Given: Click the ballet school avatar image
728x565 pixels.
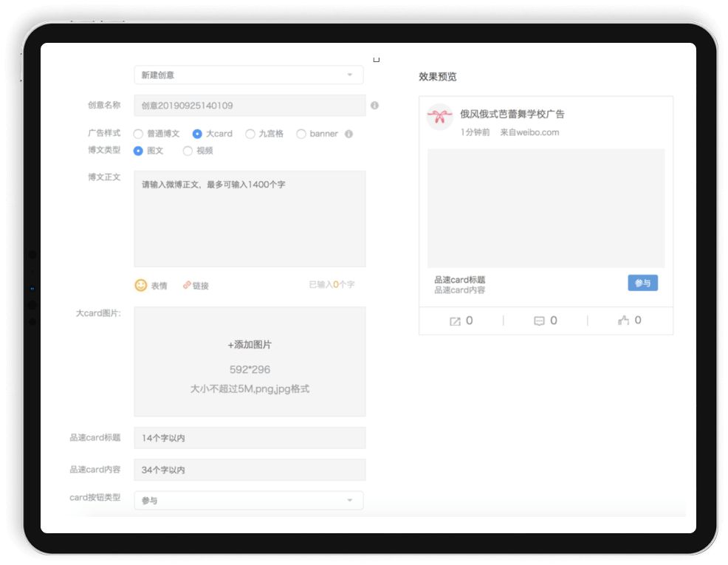Looking at the screenshot, I should tap(440, 117).
